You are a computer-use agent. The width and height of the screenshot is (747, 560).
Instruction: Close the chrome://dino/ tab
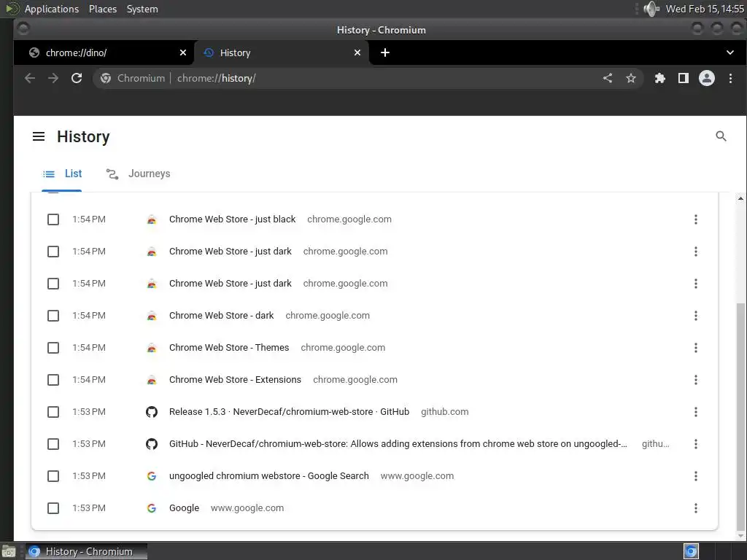coord(183,52)
